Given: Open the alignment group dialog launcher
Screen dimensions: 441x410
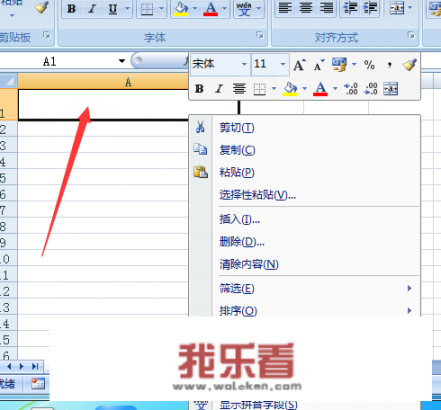Looking at the screenshot, I should (411, 35).
